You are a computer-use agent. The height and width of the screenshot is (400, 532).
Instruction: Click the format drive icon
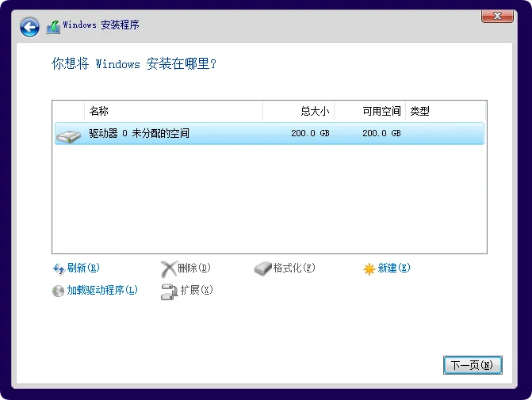262,269
